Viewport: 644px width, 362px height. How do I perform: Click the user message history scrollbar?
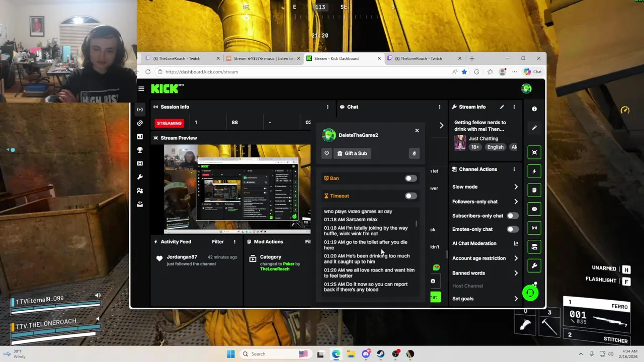(x=416, y=224)
